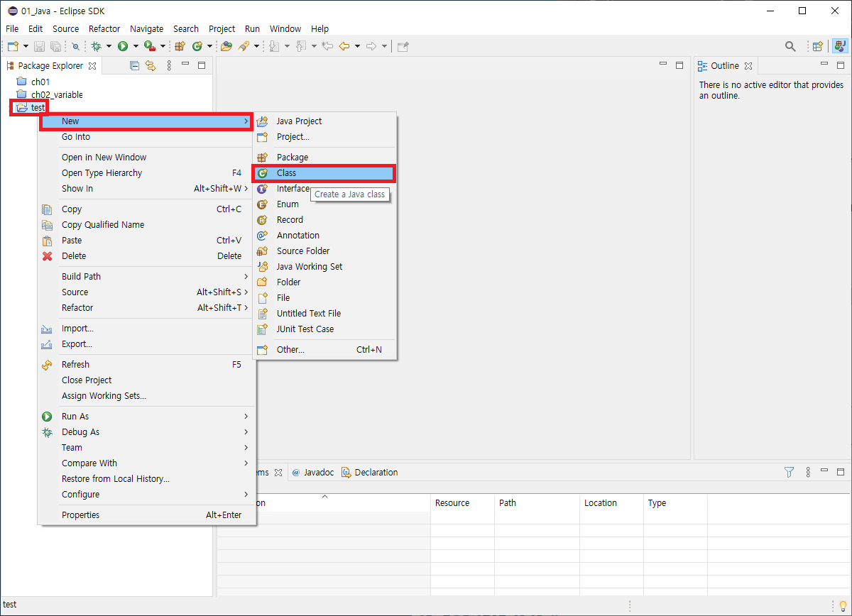Choose Package from the New submenu
Image resolution: width=852 pixels, height=616 pixels.
tap(324, 158)
